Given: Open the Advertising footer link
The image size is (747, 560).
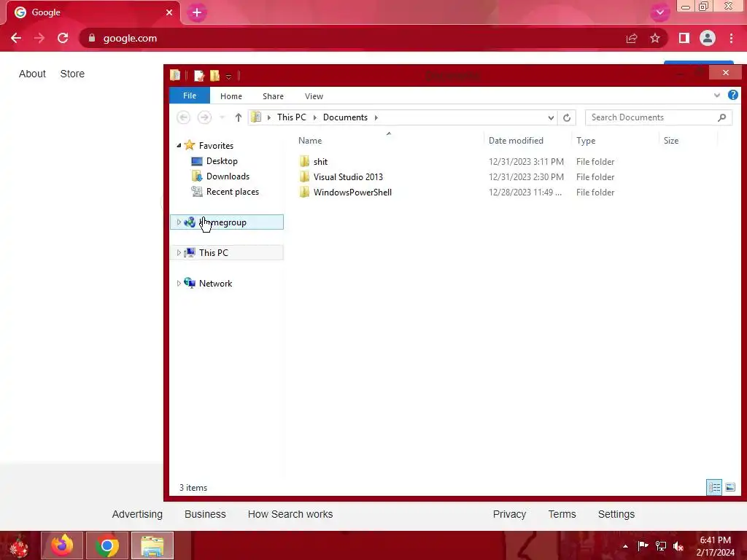Looking at the screenshot, I should pyautogui.click(x=137, y=514).
